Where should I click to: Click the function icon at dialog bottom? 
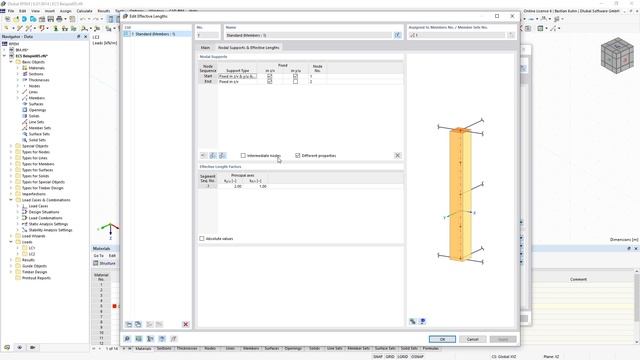[174, 339]
